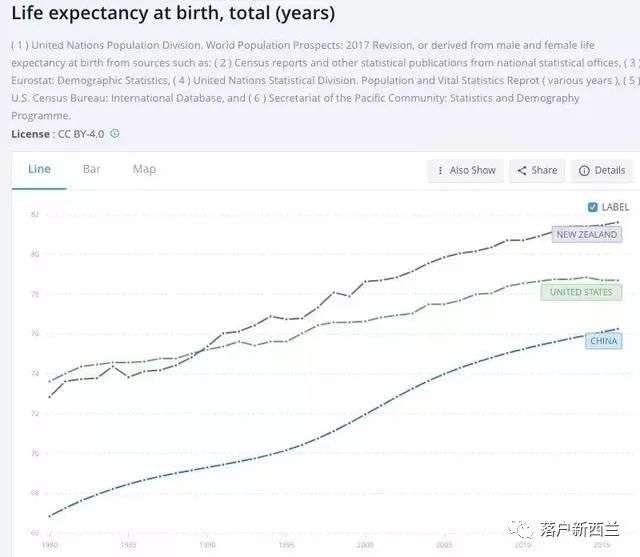Open the Also Show three-dot menu
The height and width of the screenshot is (557, 640).
tap(441, 171)
